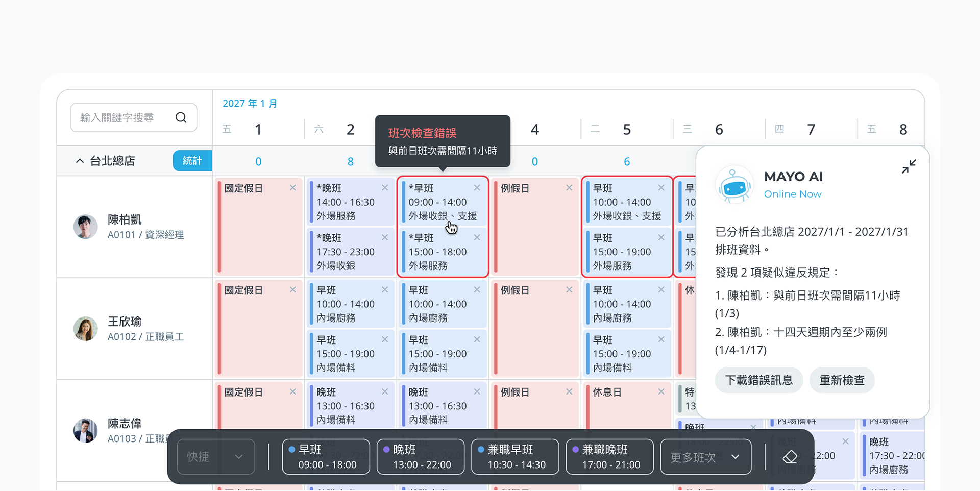Image resolution: width=980 pixels, height=491 pixels.
Task: Select the eraser tool in the bottom toolbar
Action: [790, 457]
